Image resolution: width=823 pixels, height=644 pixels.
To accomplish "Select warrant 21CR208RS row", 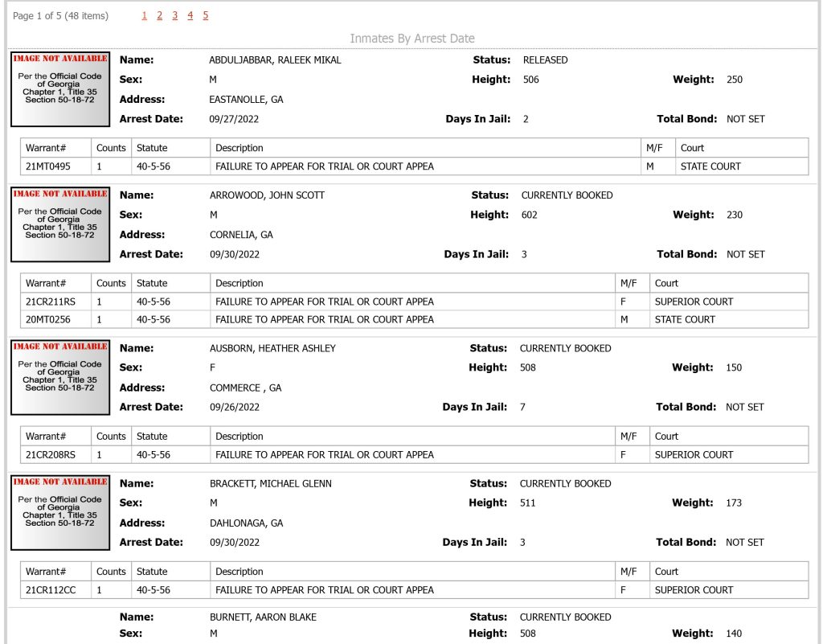I will [x=414, y=454].
